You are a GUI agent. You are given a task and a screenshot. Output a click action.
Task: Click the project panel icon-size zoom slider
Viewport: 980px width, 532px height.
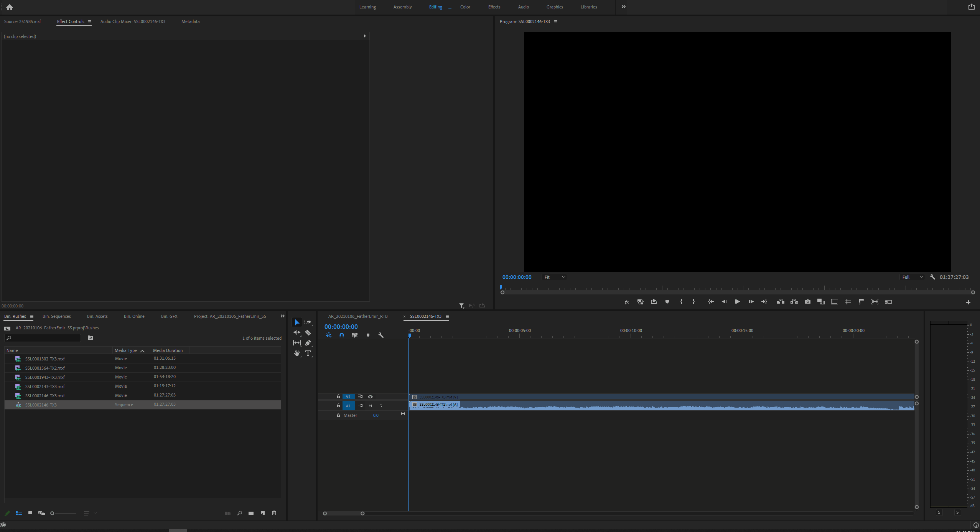tap(63, 513)
